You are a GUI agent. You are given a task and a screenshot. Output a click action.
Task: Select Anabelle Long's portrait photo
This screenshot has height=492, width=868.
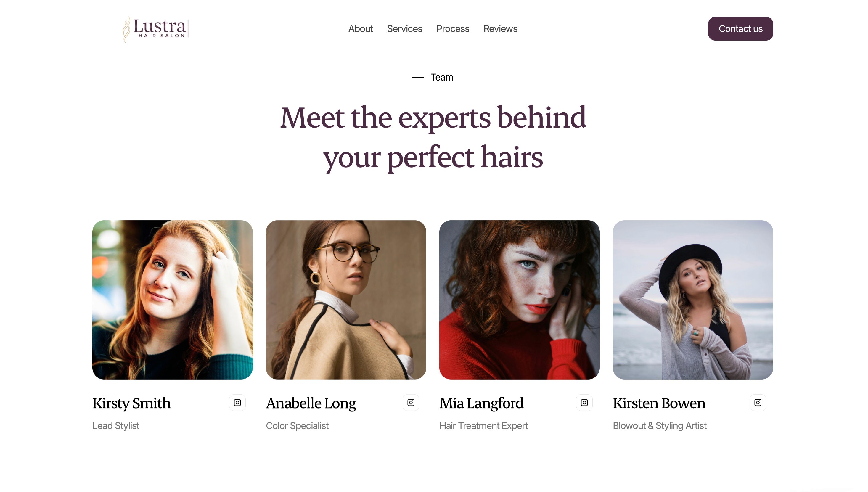(x=346, y=300)
